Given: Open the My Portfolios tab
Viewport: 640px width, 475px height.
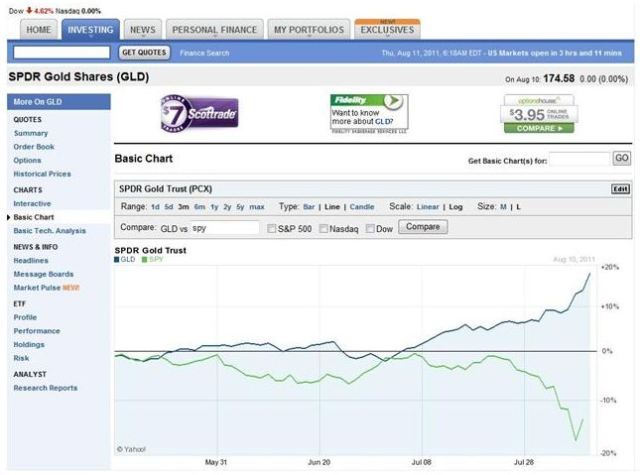Looking at the screenshot, I should point(310,30).
